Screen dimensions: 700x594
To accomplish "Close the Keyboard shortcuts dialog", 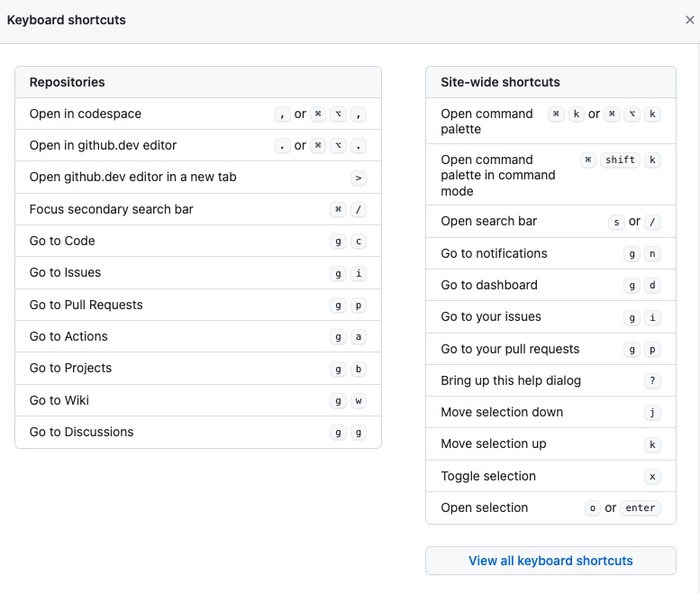I will coord(690,20).
